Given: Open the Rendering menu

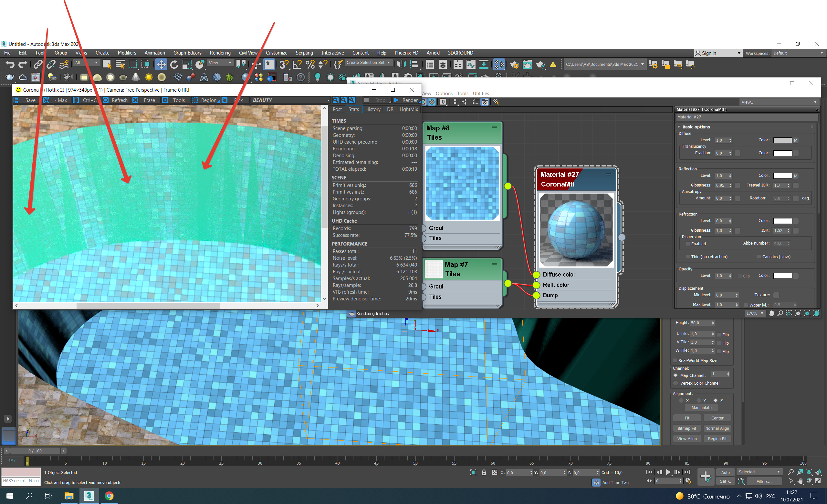Looking at the screenshot, I should point(220,53).
